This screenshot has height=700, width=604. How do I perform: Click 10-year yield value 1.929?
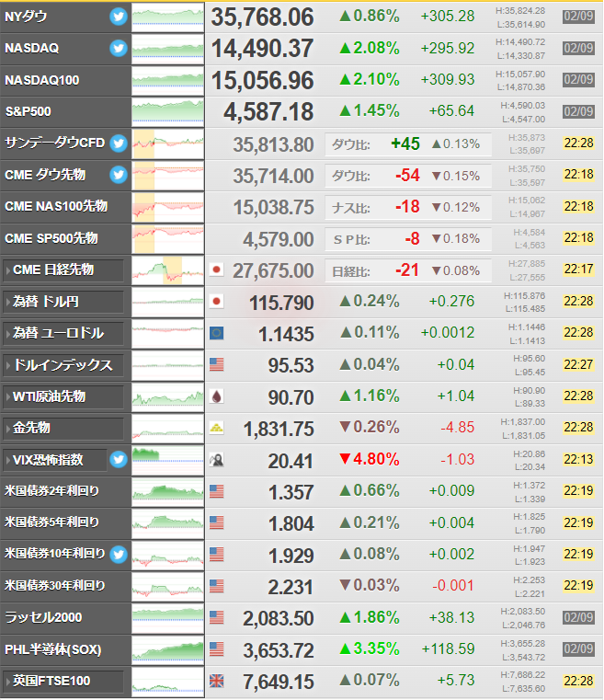click(291, 557)
